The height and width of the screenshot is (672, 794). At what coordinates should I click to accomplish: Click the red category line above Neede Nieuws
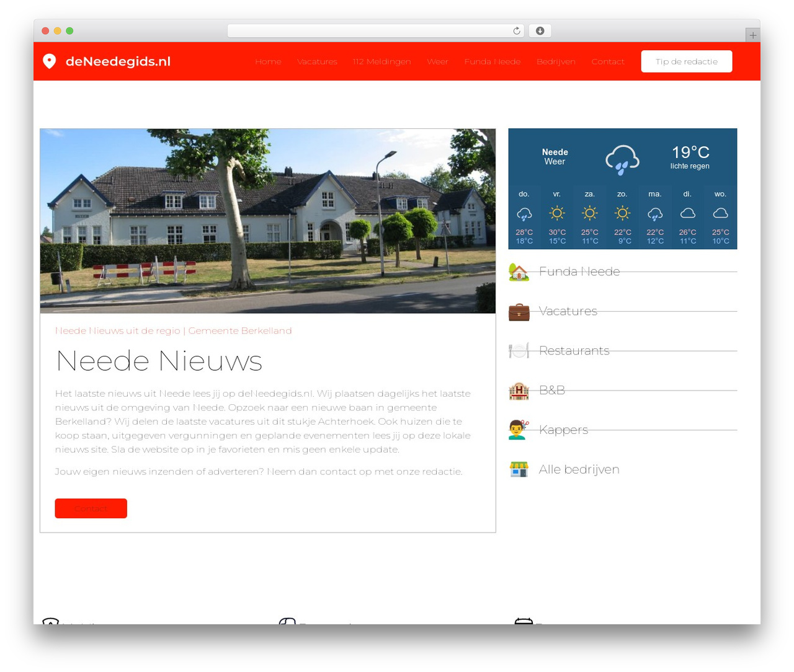[x=174, y=331]
